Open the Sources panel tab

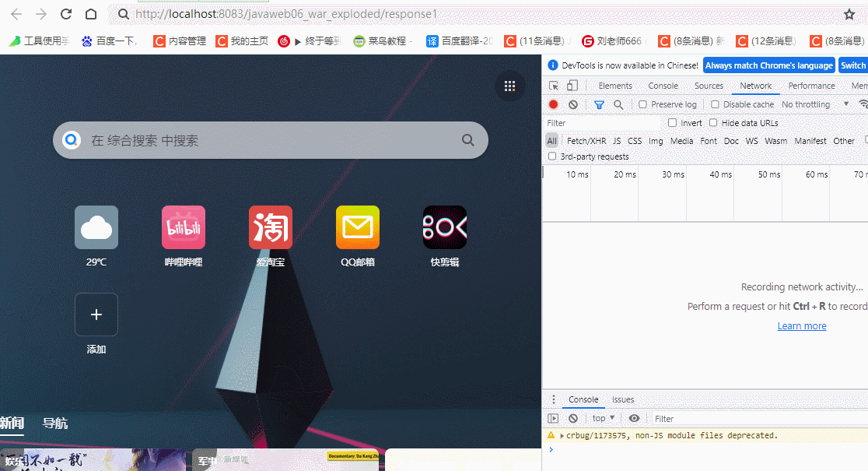click(709, 86)
